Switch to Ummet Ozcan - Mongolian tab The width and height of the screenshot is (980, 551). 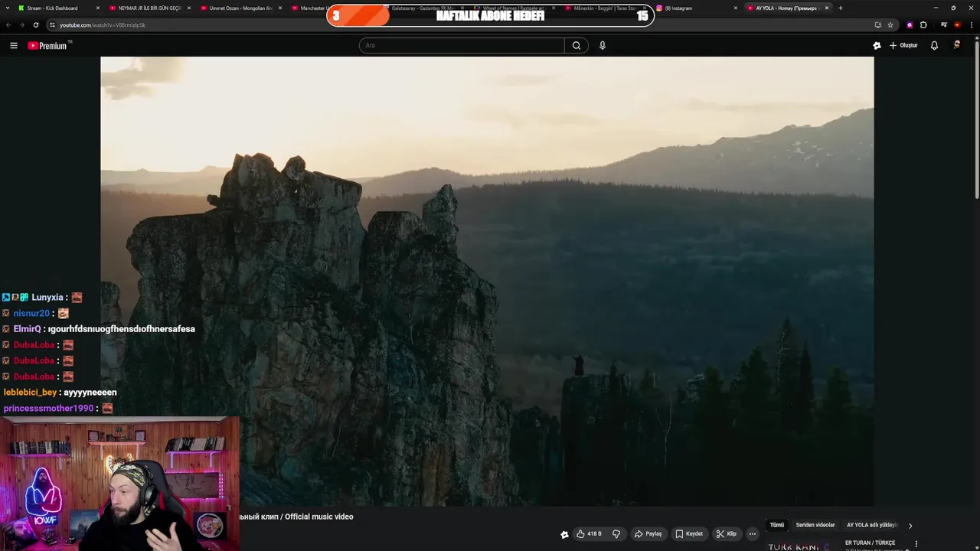click(242, 8)
